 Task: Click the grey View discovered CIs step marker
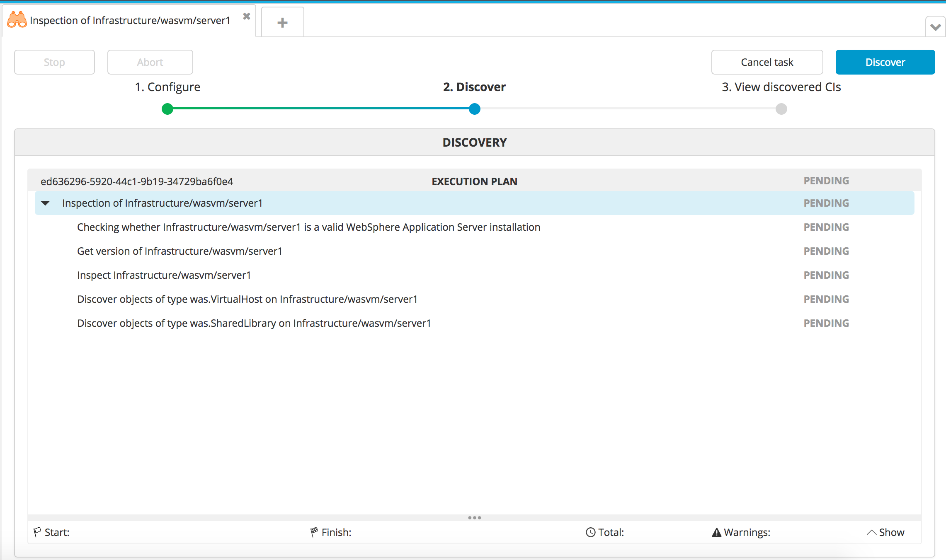click(x=781, y=109)
